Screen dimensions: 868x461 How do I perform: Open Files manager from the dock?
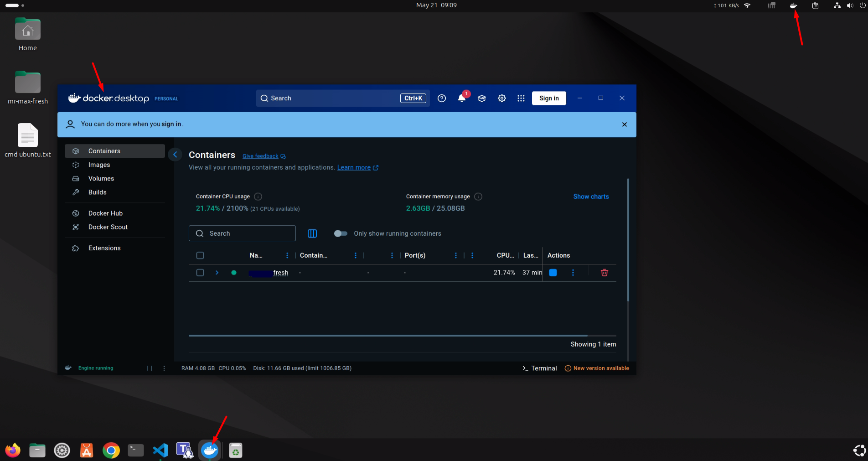37,451
